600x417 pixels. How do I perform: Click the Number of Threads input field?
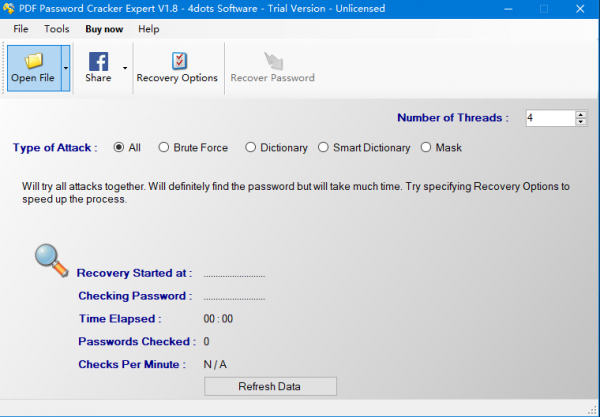551,118
